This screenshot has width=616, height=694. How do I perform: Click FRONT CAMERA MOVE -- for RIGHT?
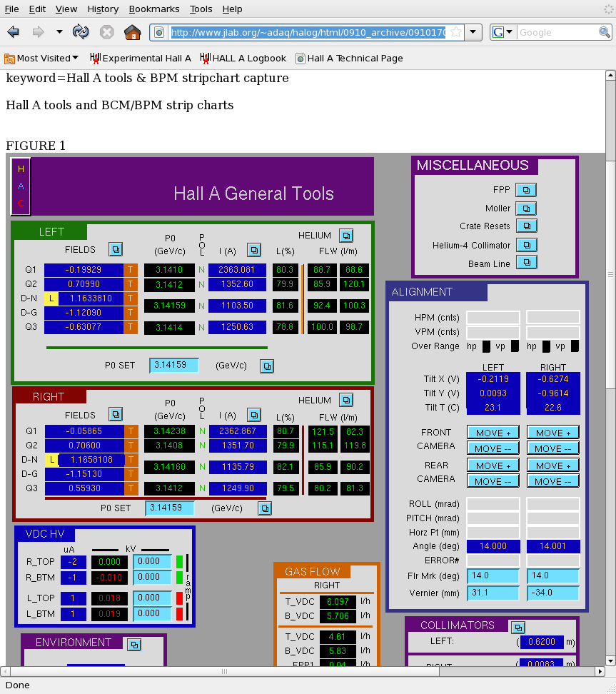pyautogui.click(x=552, y=448)
